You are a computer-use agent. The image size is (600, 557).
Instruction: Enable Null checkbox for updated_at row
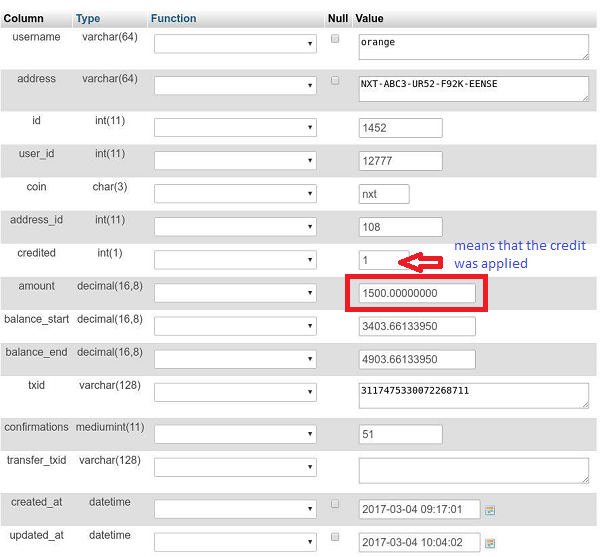pos(335,536)
